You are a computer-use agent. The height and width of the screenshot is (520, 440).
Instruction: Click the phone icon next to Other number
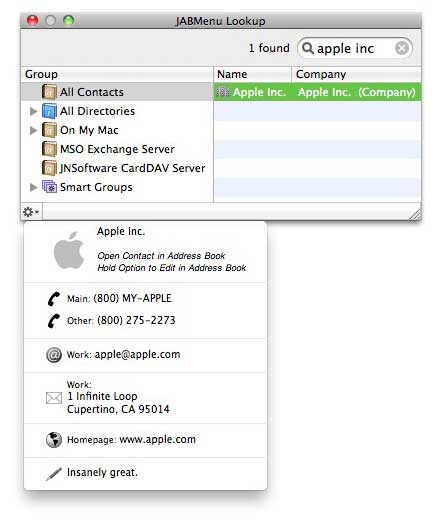[53, 321]
